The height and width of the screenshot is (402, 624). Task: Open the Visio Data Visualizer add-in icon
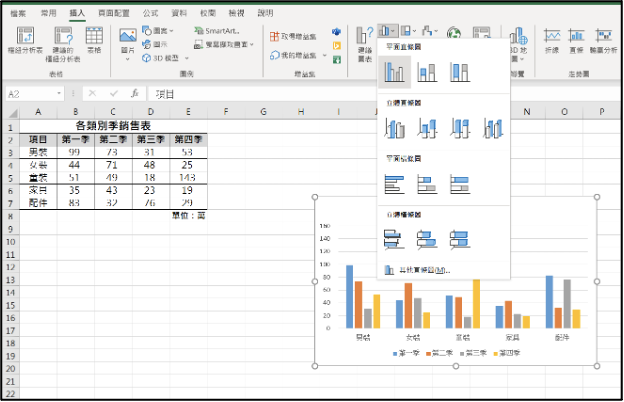(336, 32)
